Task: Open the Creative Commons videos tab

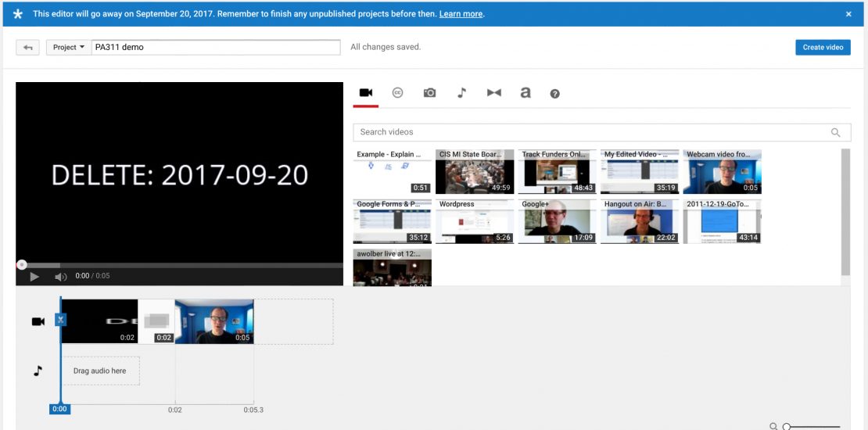Action: (x=397, y=93)
